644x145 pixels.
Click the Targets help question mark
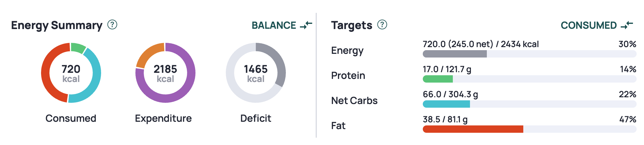(x=382, y=24)
